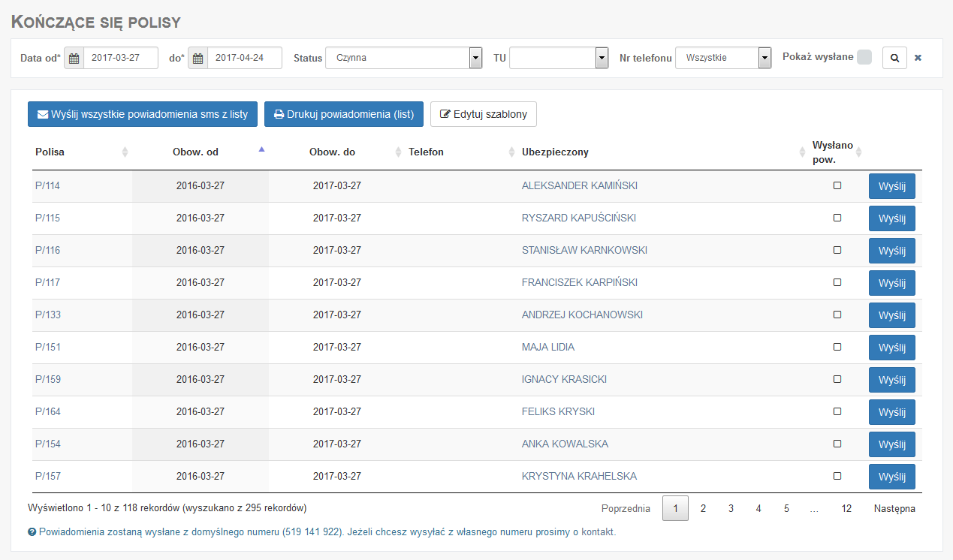953x560 pixels.
Task: Click Ubezpieczony column header
Action: [555, 152]
